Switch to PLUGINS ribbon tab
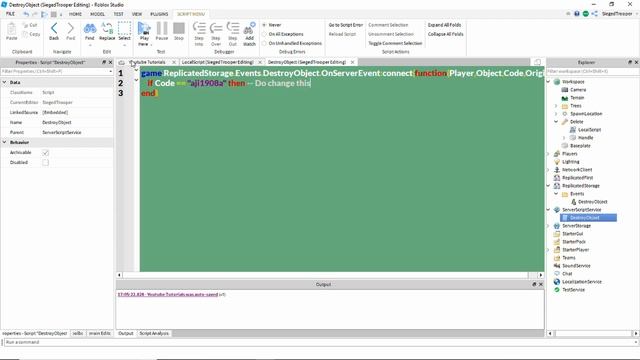Viewport: 640px width, 360px height. [159, 14]
